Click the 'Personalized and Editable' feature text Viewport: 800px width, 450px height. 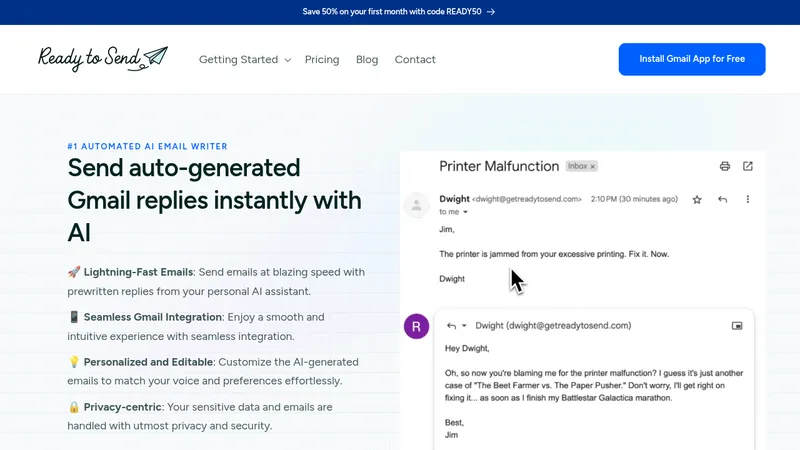click(148, 362)
